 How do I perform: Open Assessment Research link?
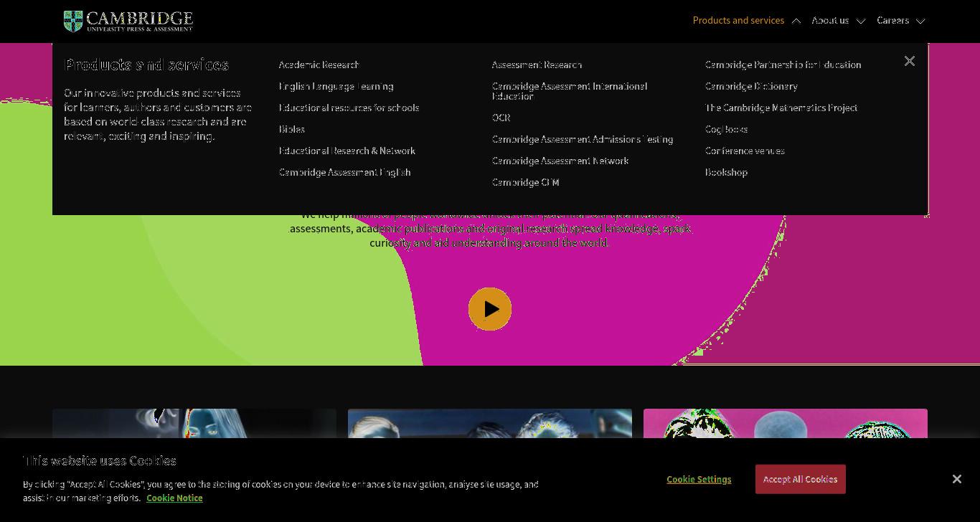(537, 65)
